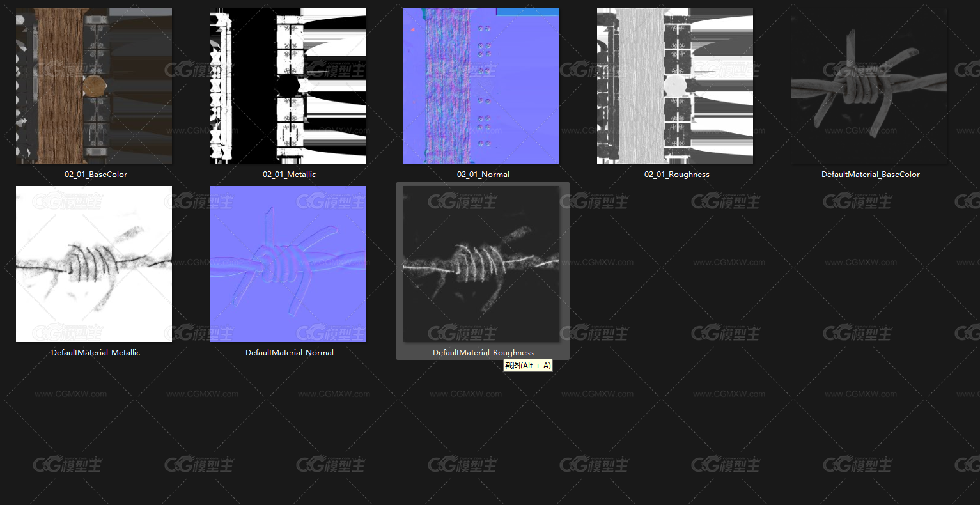
Task: Select the 02_01_Normal map thumbnail
Action: (481, 86)
